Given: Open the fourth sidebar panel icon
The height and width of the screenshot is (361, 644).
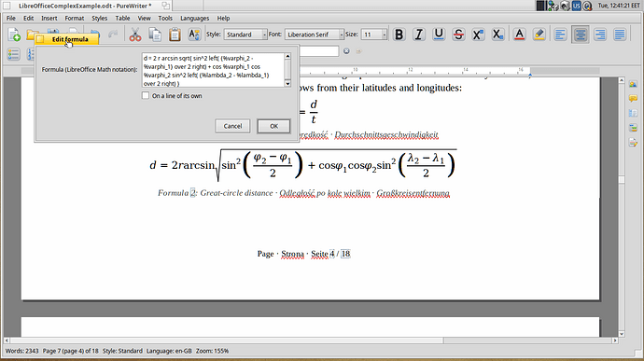Looking at the screenshot, I should pyautogui.click(x=633, y=128).
